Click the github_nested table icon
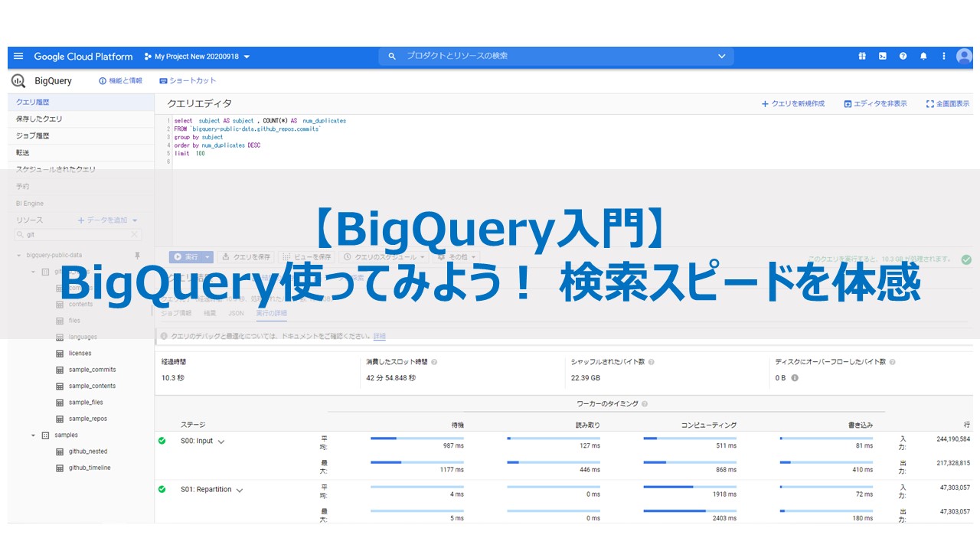 [60, 452]
